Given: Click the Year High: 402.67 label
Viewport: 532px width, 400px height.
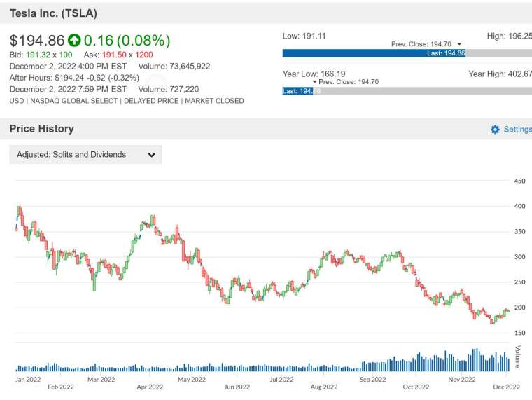Looking at the screenshot, I should 500,74.
